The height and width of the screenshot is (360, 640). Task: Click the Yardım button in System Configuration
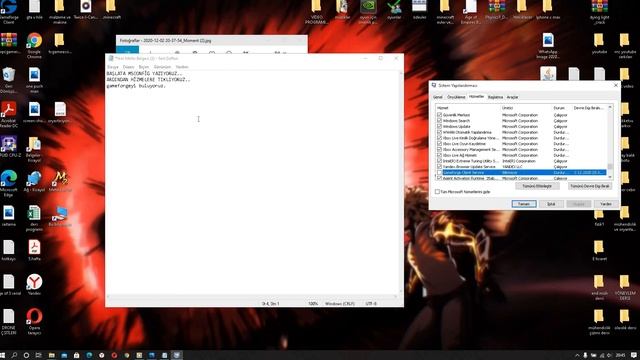click(606, 204)
